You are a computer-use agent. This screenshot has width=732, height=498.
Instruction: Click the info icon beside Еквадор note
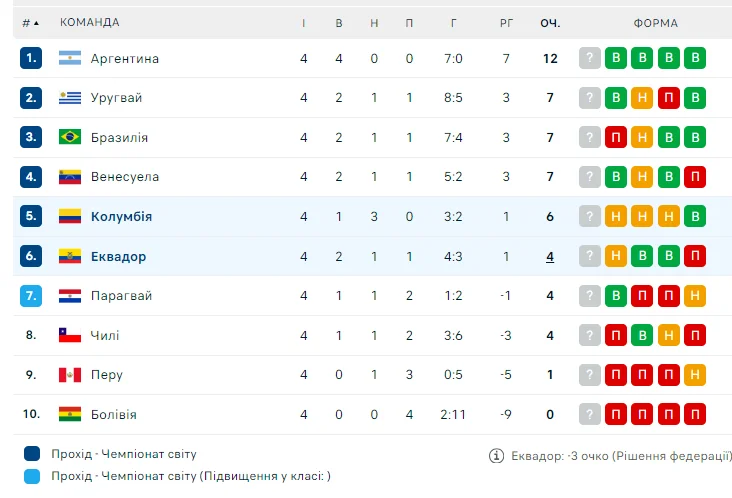pos(496,456)
